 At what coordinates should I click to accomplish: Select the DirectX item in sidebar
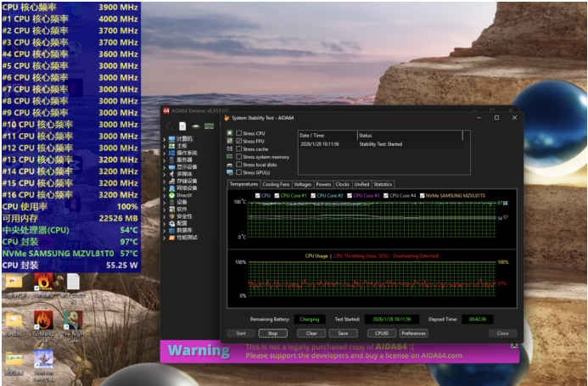(183, 194)
